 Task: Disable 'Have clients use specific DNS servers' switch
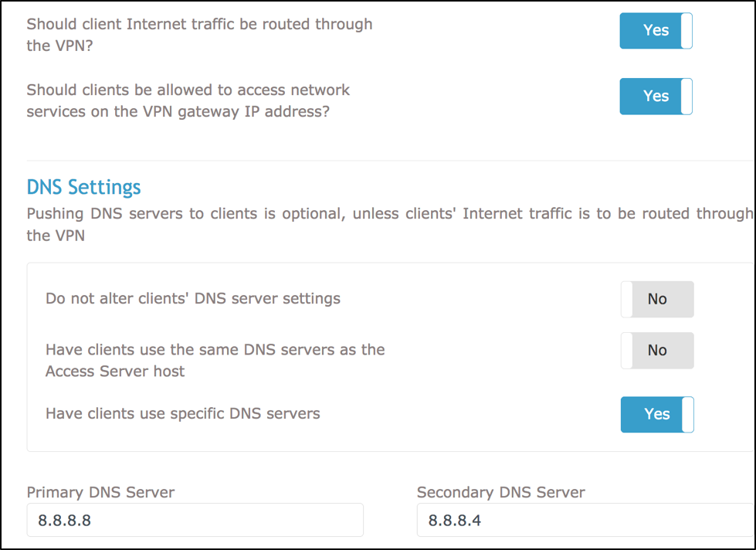(657, 414)
